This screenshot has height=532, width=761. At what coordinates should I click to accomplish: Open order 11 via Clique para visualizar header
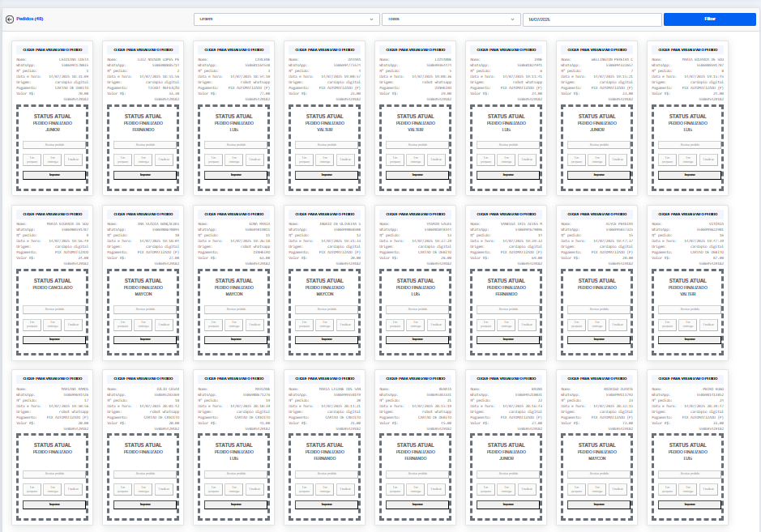pyautogui.click(x=234, y=214)
